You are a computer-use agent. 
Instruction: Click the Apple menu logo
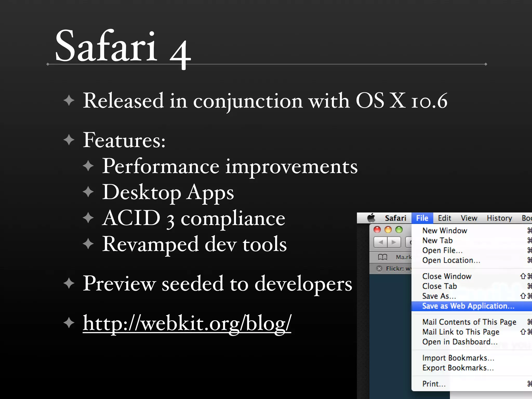point(371,218)
